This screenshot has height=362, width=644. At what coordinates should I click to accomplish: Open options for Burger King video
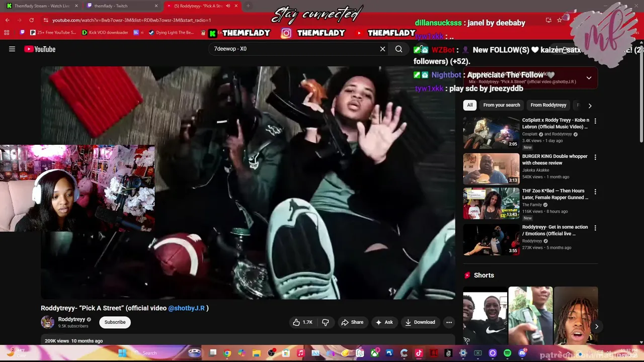point(595,157)
